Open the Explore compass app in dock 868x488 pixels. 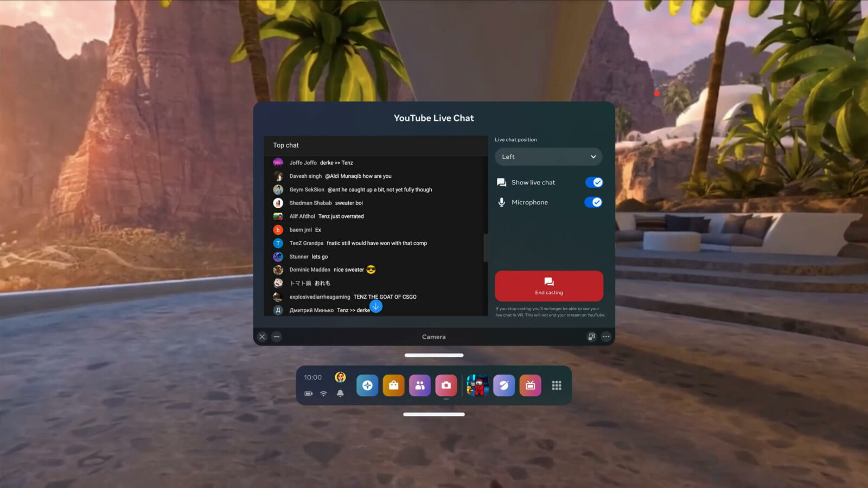[x=367, y=386]
